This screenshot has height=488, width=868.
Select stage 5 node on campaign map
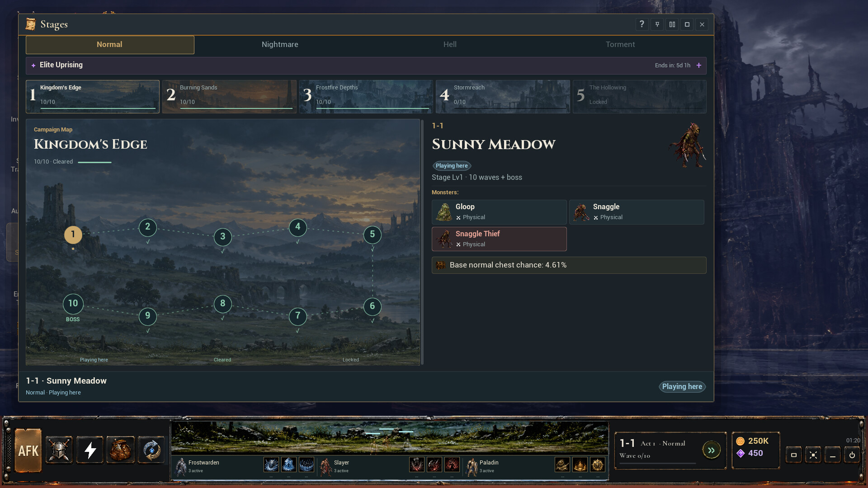tap(373, 235)
